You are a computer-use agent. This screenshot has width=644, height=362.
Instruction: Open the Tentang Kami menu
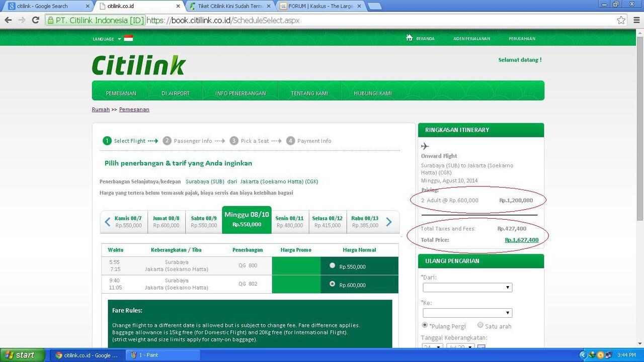click(x=309, y=93)
